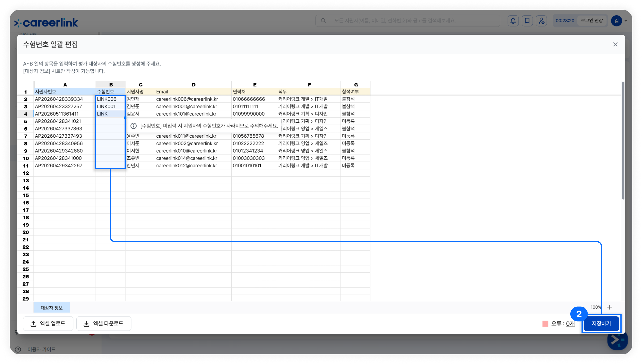The width and height of the screenshot is (642, 364).
Task: Click the empty 수험번호 cell for AP20260429342267
Action: coord(110,166)
